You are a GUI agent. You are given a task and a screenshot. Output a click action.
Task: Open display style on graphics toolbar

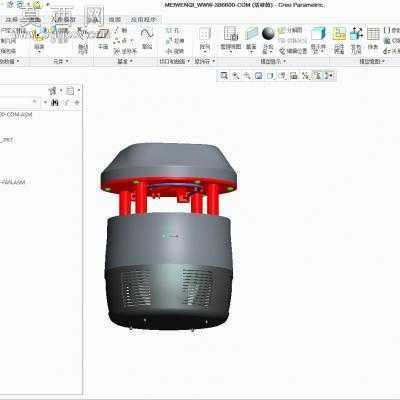[270, 76]
